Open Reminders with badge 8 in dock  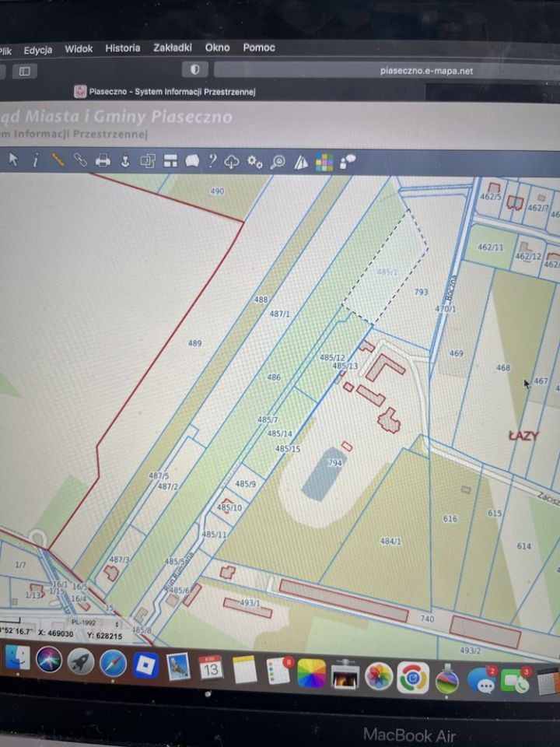click(278, 672)
